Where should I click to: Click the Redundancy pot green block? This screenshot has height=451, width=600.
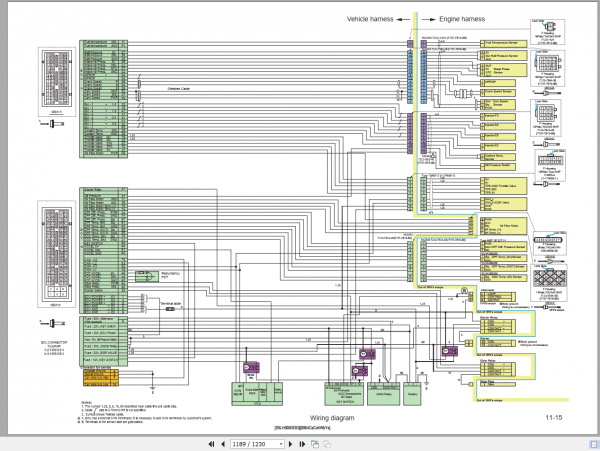[x=147, y=276]
